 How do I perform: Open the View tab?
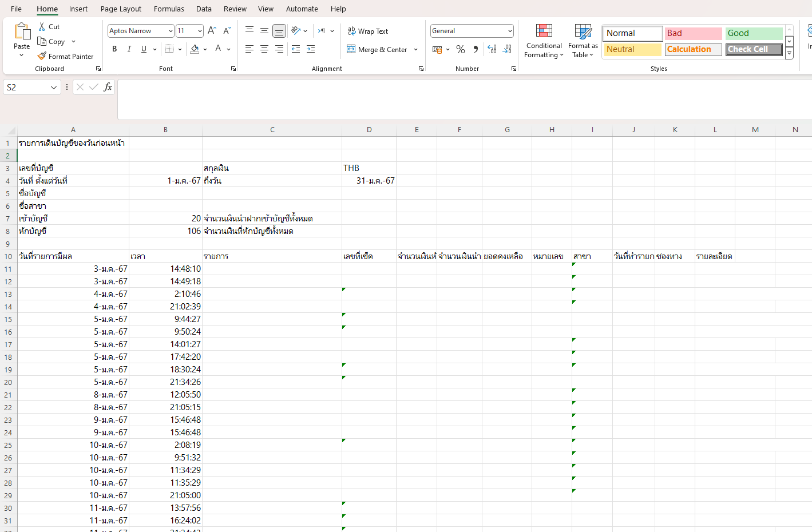click(266, 9)
